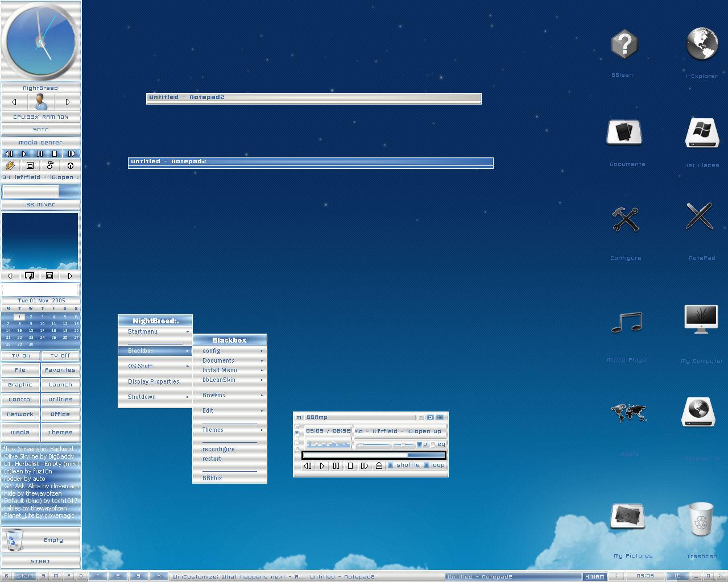728x582 pixels.
Task: Pause playback in BBAmp player
Action: pyautogui.click(x=336, y=465)
